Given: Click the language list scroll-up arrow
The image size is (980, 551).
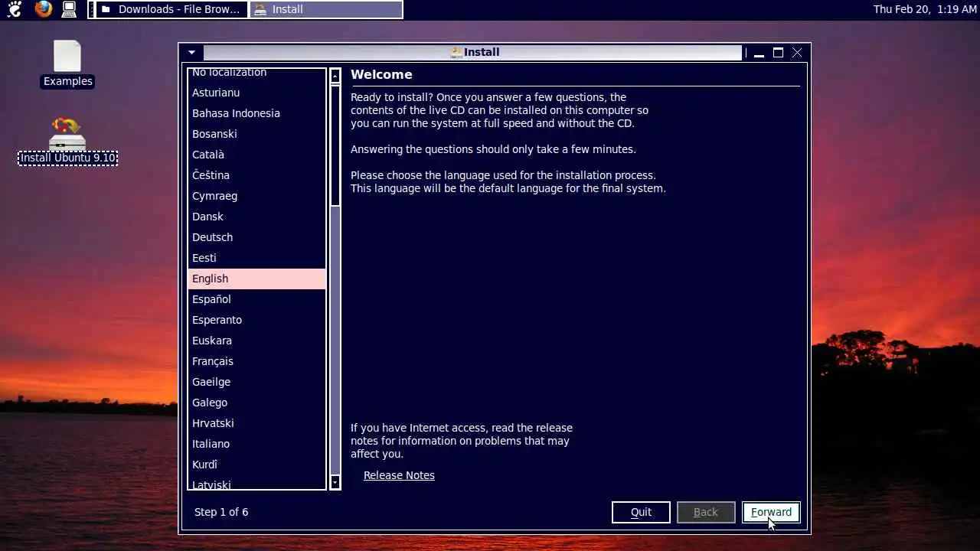Looking at the screenshot, I should point(335,76).
